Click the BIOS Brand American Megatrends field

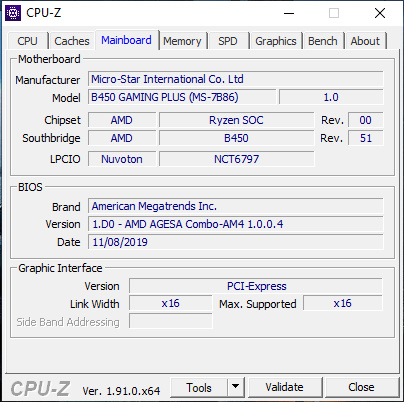coord(236,206)
